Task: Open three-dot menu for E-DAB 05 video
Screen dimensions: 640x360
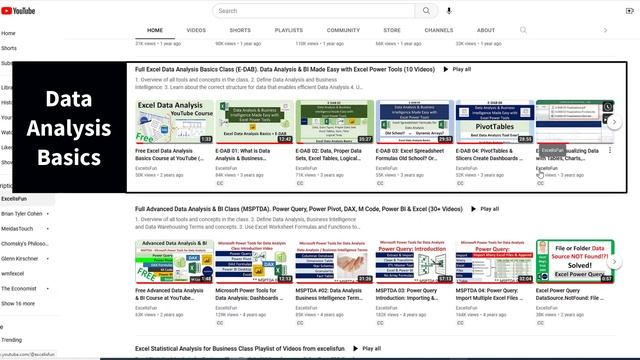Action: (610, 150)
